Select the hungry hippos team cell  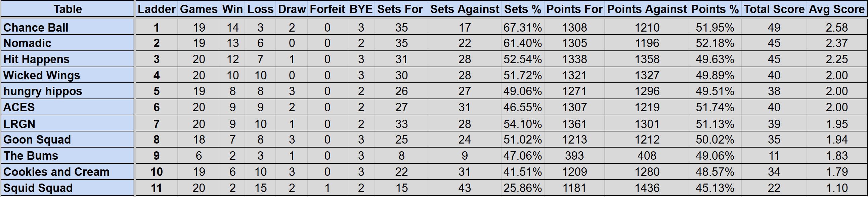click(43, 91)
